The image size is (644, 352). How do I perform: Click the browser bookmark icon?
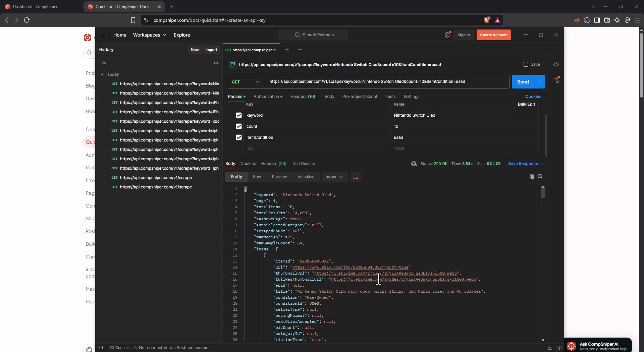pyautogui.click(x=133, y=20)
